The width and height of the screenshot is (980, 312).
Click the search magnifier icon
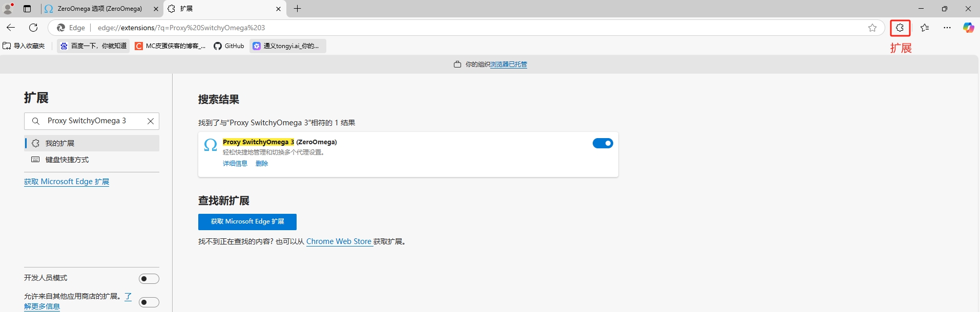click(x=35, y=121)
